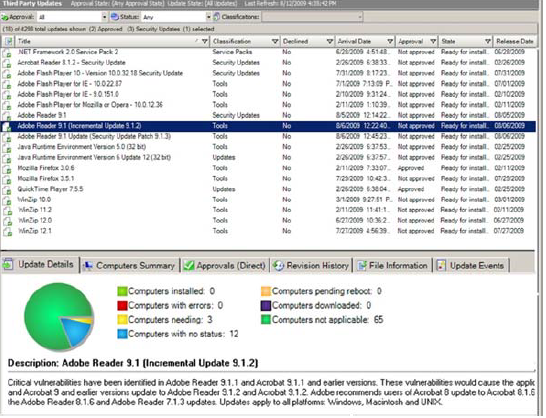Image resolution: width=546 pixels, height=418 pixels.
Task: Click the 07/31/2009 release date cell
Action: [509, 73]
